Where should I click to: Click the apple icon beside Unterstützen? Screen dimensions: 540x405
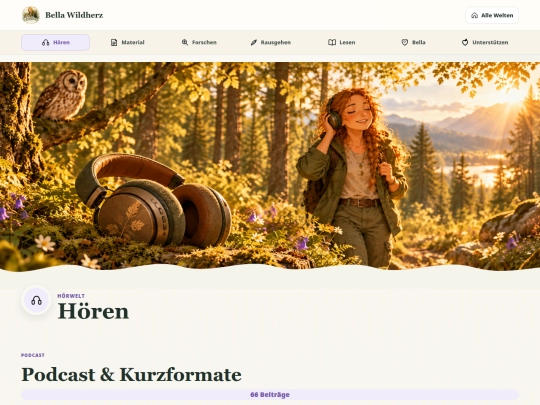(x=465, y=42)
